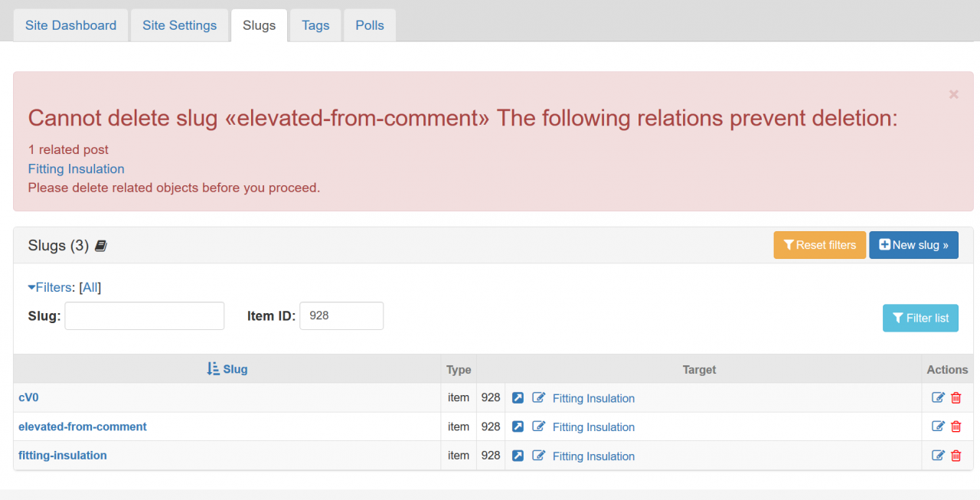Open Fitting Insulation target in elevated-from-comment row
Viewport: 980px width, 500px height.
tap(593, 427)
